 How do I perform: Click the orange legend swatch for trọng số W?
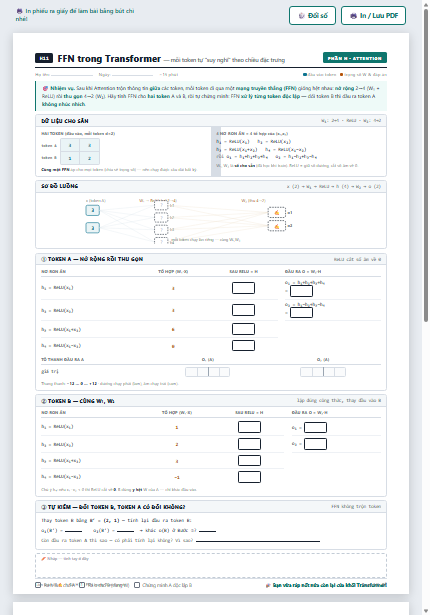[x=341, y=75]
